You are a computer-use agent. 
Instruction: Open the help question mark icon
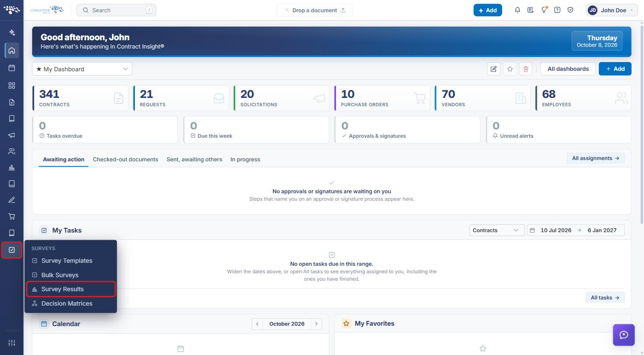pos(557,10)
